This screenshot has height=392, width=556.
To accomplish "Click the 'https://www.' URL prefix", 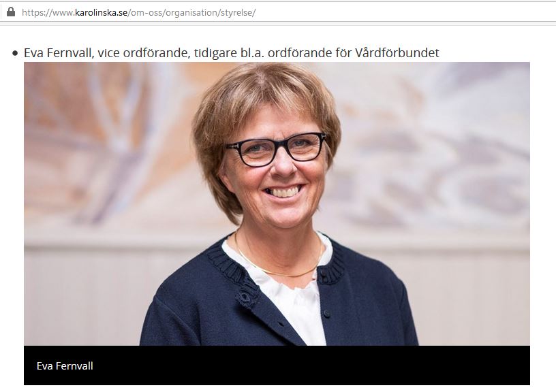I will (48, 13).
